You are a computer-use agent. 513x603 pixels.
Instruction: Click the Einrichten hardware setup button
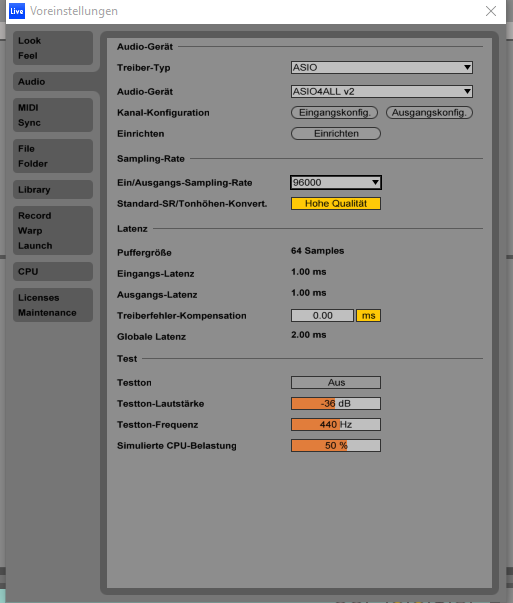click(x=336, y=133)
